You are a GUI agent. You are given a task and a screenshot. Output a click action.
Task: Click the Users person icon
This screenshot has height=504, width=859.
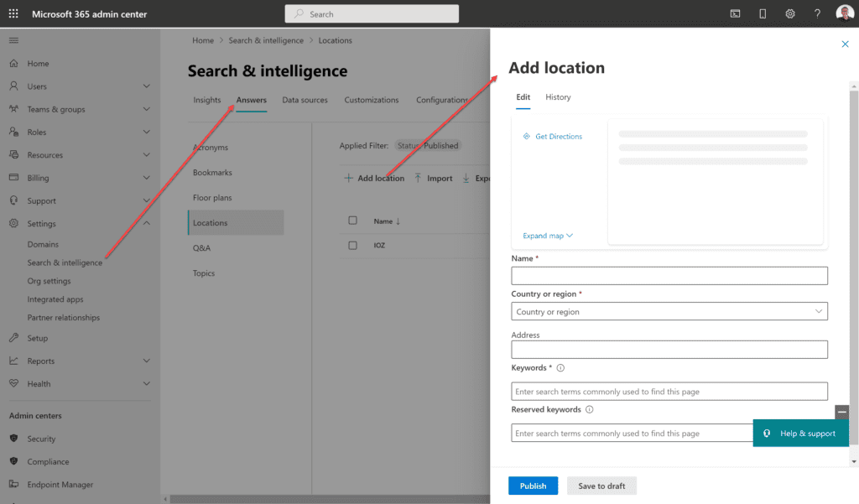[13, 86]
